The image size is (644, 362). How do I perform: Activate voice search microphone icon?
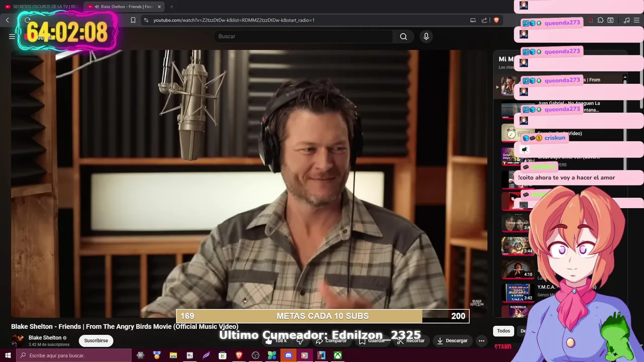click(x=426, y=36)
